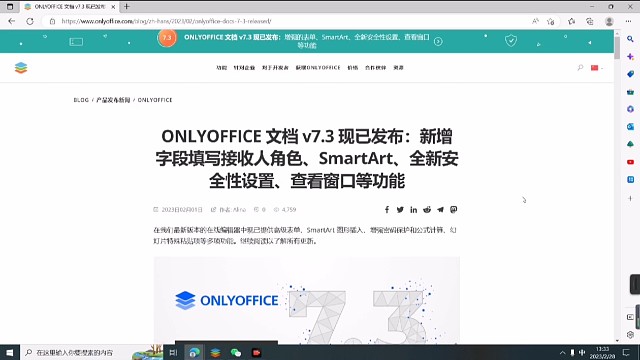Select the ONLYOFFICE 文档 v7.3 browser tab

(69, 7)
